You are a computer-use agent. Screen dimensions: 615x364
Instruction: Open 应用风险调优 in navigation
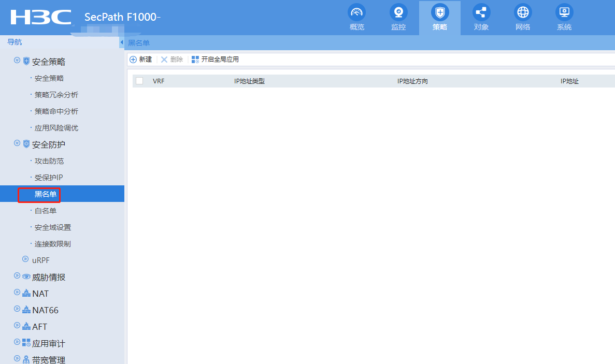click(x=56, y=128)
